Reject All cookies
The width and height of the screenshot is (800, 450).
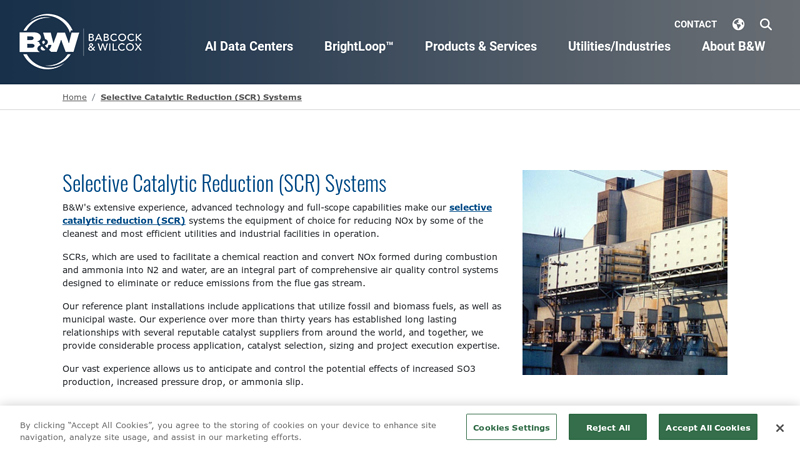click(608, 427)
